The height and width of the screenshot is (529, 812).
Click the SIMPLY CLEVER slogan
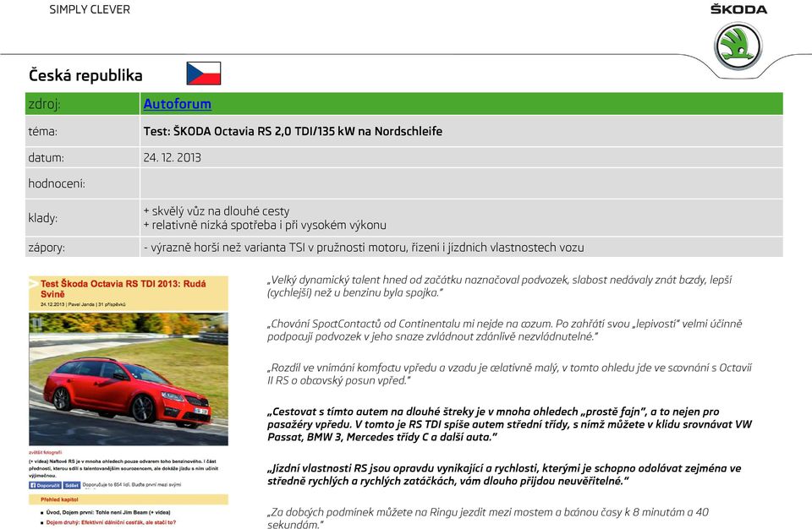90,9
